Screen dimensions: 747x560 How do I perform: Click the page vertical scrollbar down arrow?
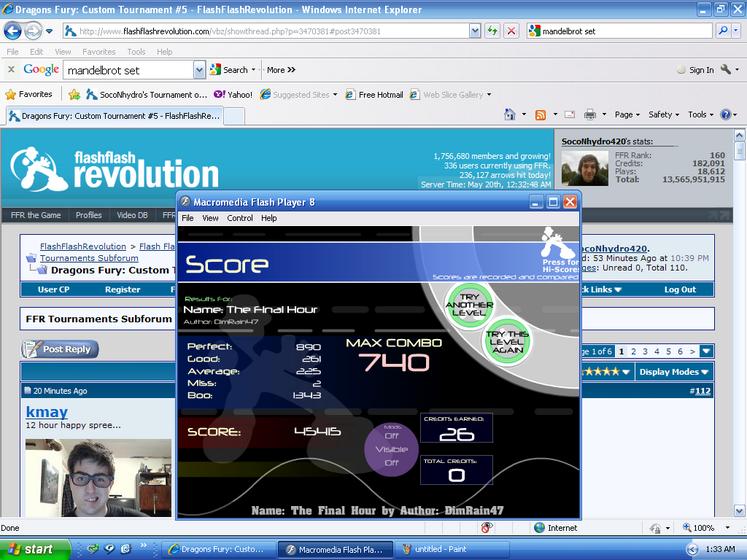(739, 510)
